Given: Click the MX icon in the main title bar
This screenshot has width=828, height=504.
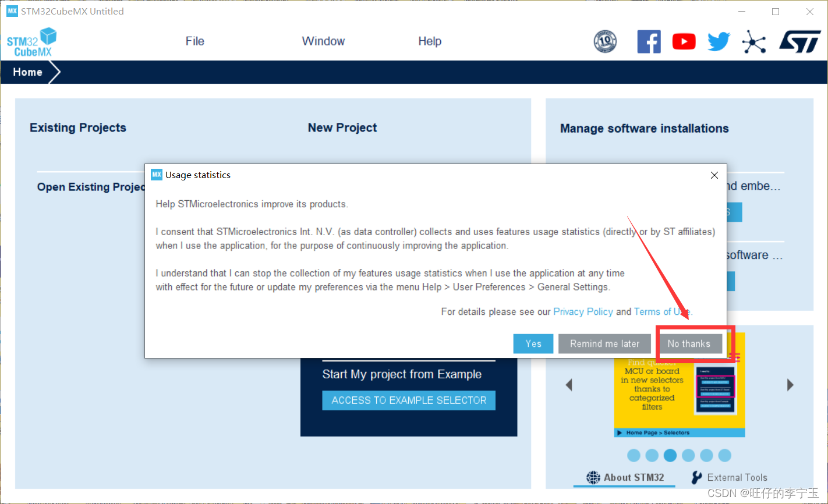Looking at the screenshot, I should pyautogui.click(x=12, y=11).
